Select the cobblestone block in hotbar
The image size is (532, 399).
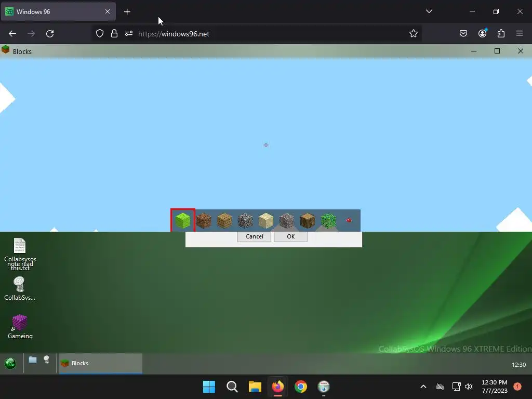click(245, 220)
